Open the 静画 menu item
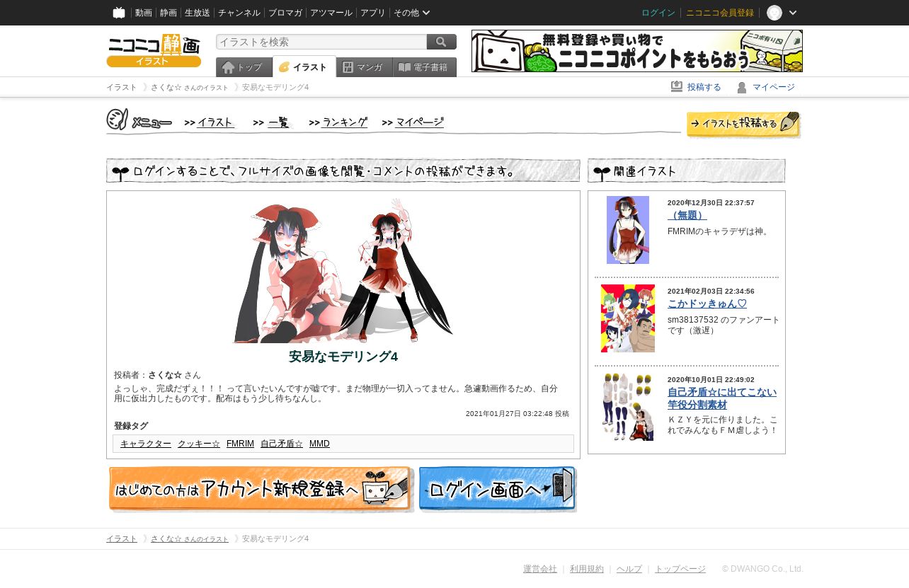The width and height of the screenshot is (909, 588). pyautogui.click(x=168, y=13)
